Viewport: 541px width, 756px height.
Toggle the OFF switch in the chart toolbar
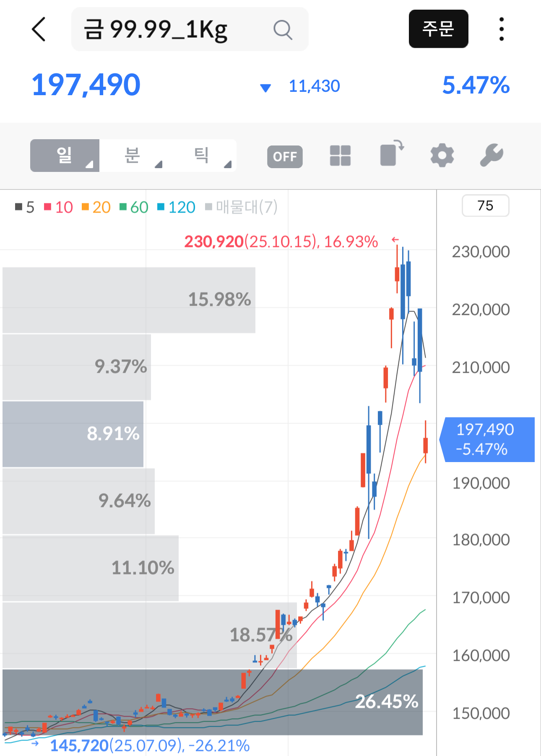(285, 157)
